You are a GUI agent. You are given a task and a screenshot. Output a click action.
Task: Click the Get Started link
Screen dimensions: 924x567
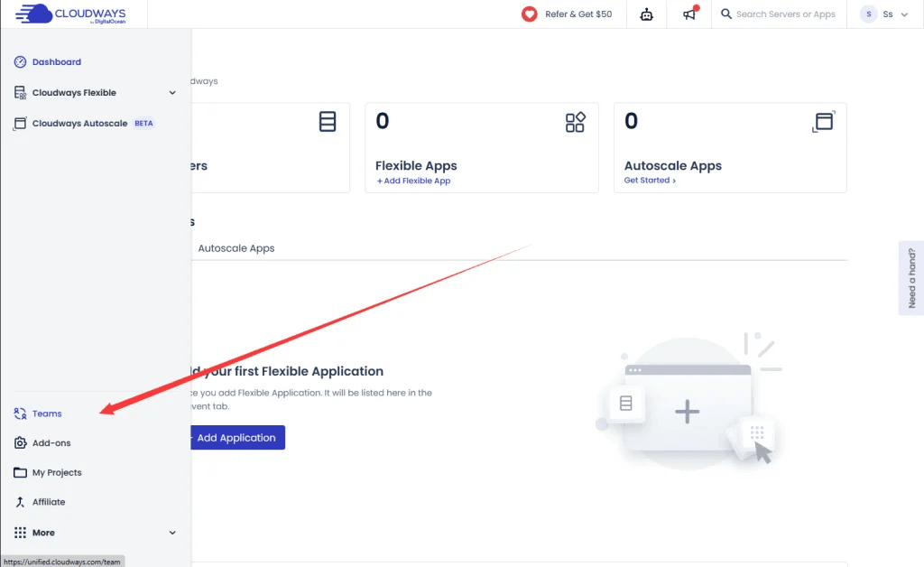pyautogui.click(x=650, y=181)
